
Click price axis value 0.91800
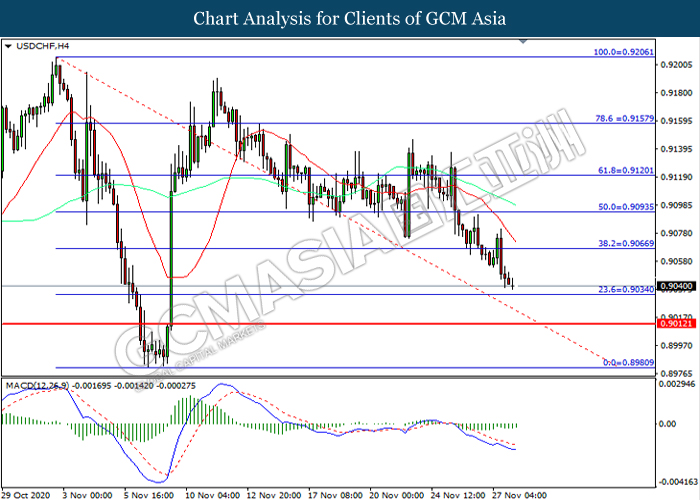point(676,93)
